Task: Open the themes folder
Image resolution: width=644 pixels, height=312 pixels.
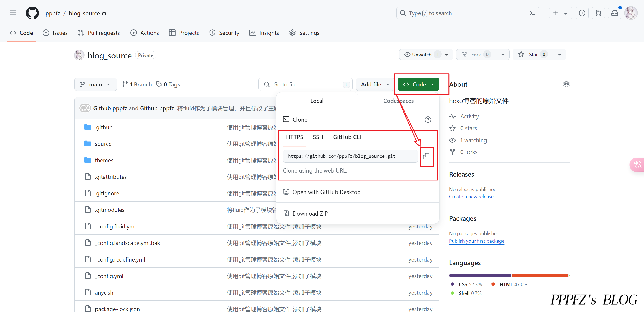Action: pos(104,160)
